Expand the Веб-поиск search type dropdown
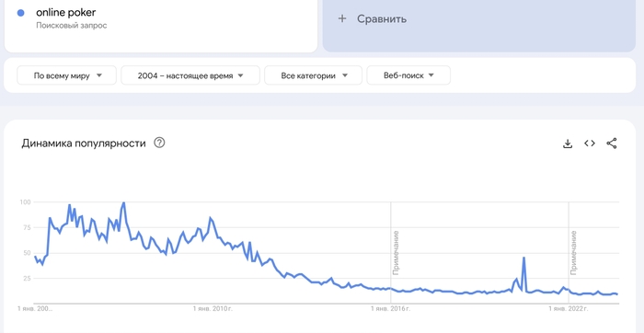The height and width of the screenshot is (333, 644). 408,75
